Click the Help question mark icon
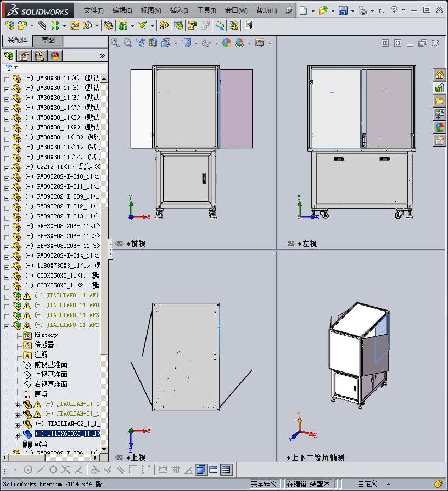The height and width of the screenshot is (491, 448). pyautogui.click(x=394, y=10)
